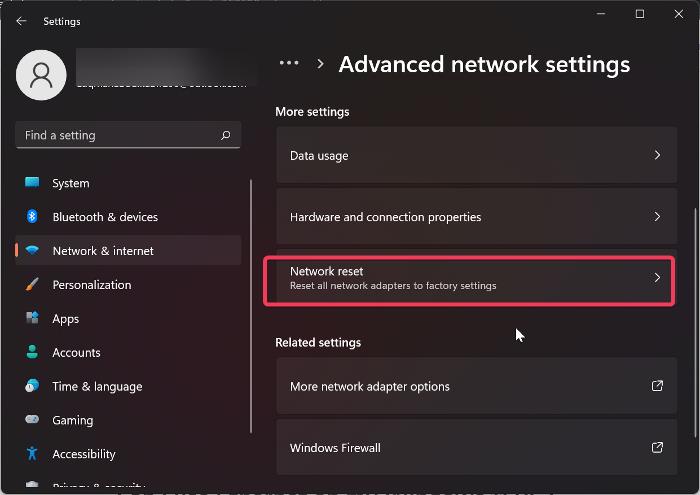
Task: Click the user profile avatar
Action: (42, 75)
